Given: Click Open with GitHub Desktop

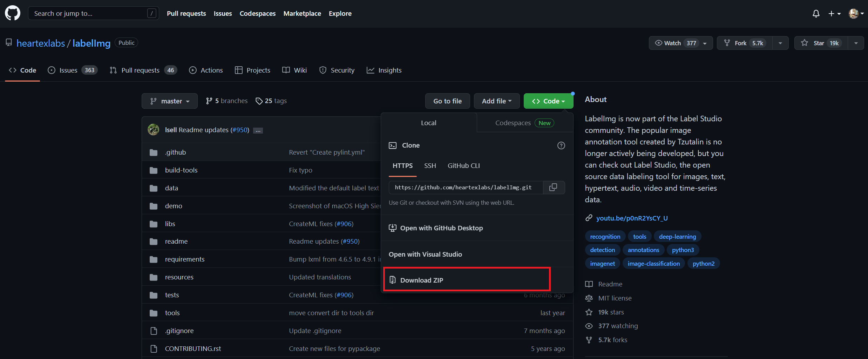Looking at the screenshot, I should click(477, 228).
